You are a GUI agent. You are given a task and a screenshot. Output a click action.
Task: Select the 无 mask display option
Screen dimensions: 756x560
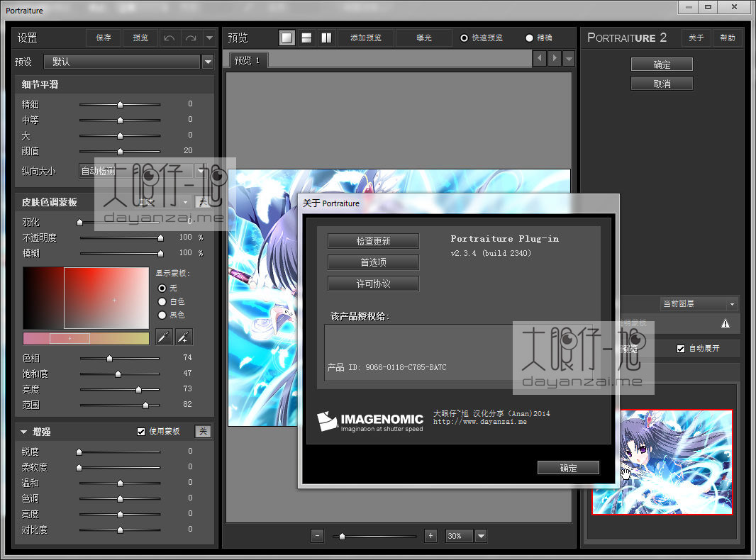162,289
